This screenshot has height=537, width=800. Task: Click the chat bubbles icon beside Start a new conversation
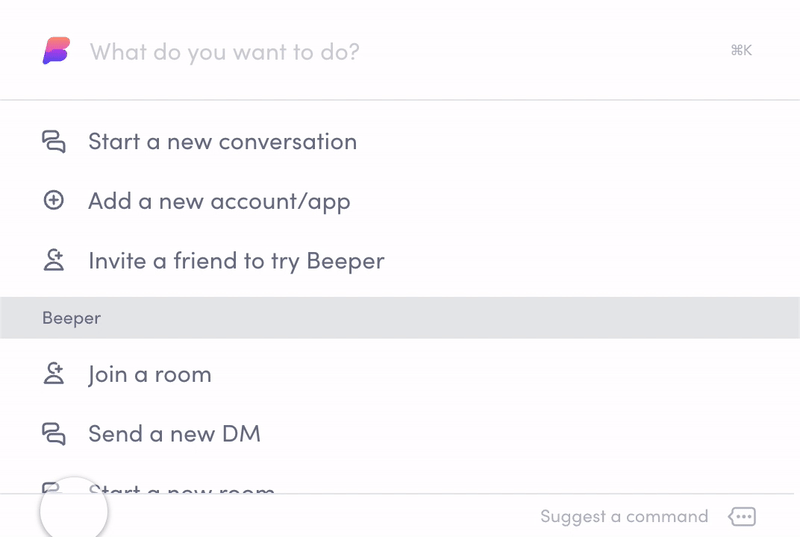(54, 142)
